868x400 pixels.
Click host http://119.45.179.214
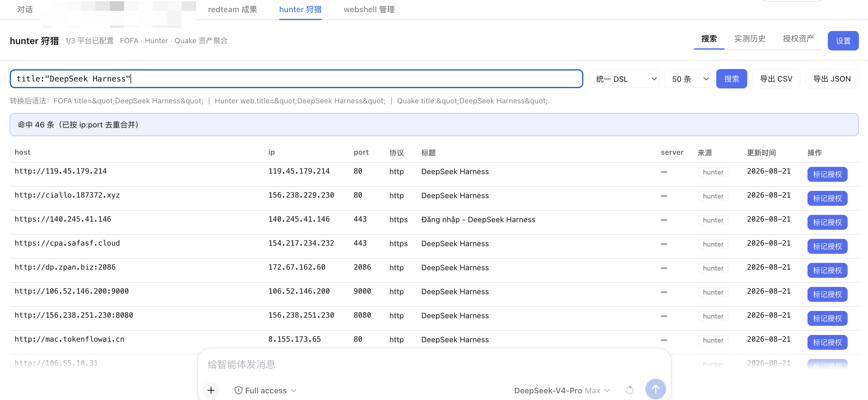click(61, 171)
